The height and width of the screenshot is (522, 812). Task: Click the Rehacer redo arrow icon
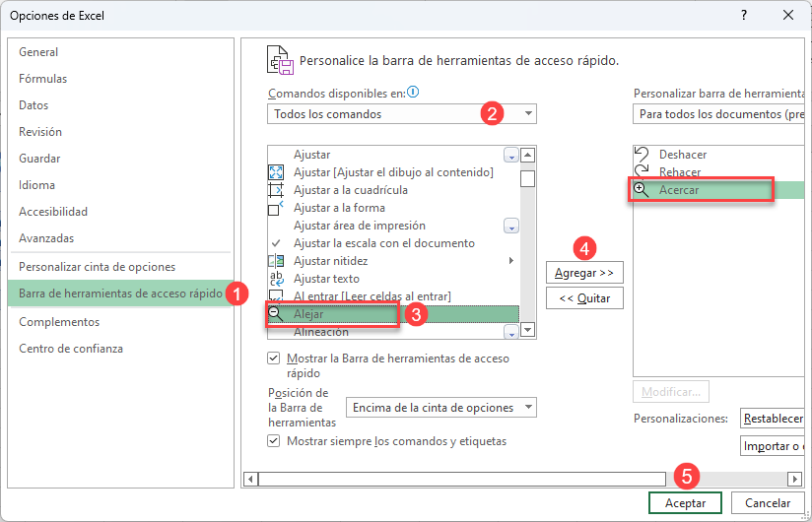(642, 170)
